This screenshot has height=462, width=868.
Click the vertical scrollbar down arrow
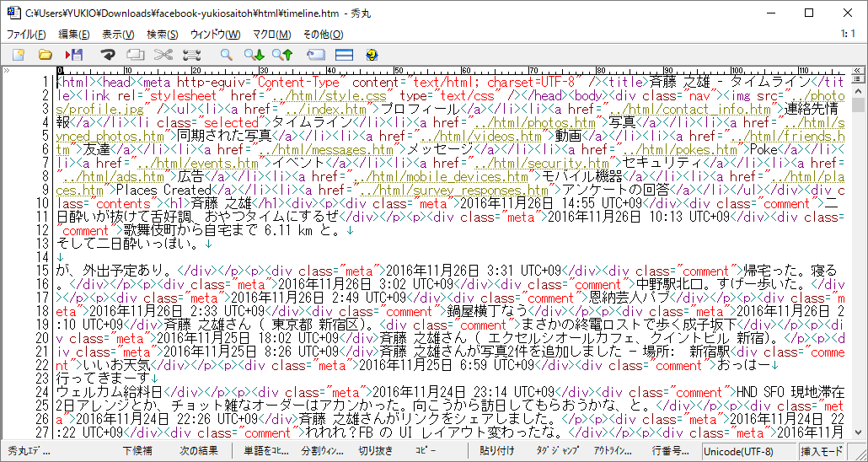click(x=858, y=432)
